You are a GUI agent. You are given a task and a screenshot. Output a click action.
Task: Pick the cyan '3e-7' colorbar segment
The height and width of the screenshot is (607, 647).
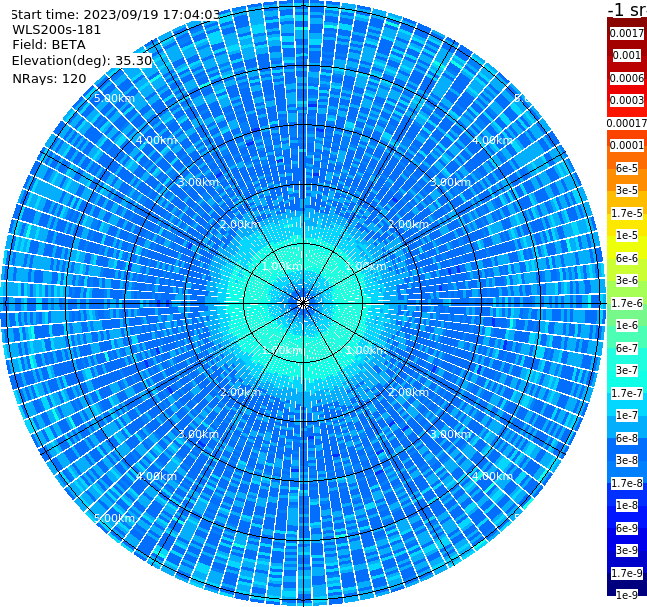[627, 370]
